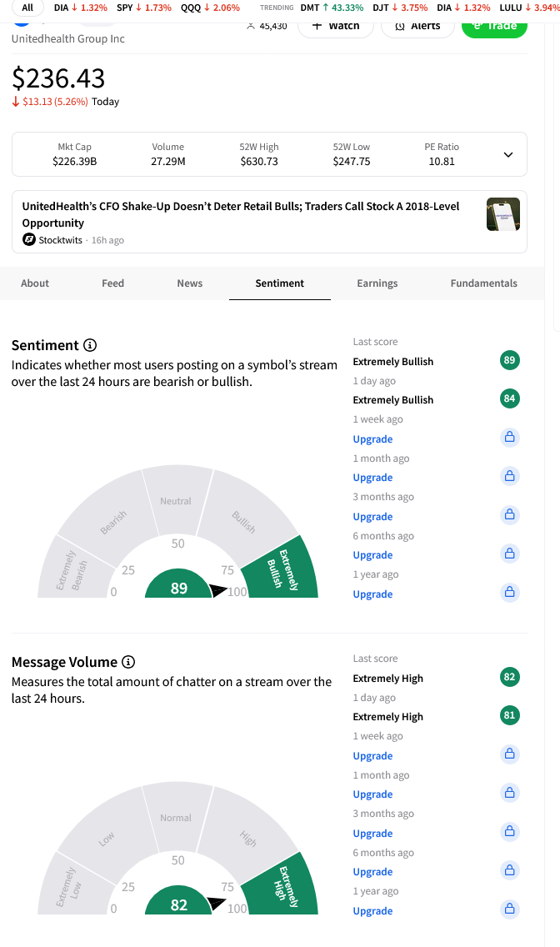Click the Sentiment last score 89 badge
The height and width of the screenshot is (947, 560).
(x=510, y=361)
